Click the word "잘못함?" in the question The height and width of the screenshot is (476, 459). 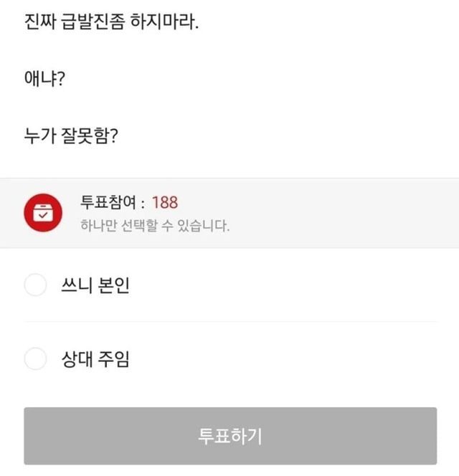pyautogui.click(x=93, y=135)
